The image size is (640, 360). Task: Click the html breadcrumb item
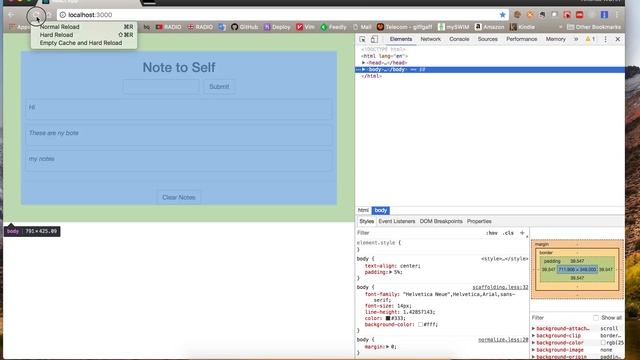363,210
